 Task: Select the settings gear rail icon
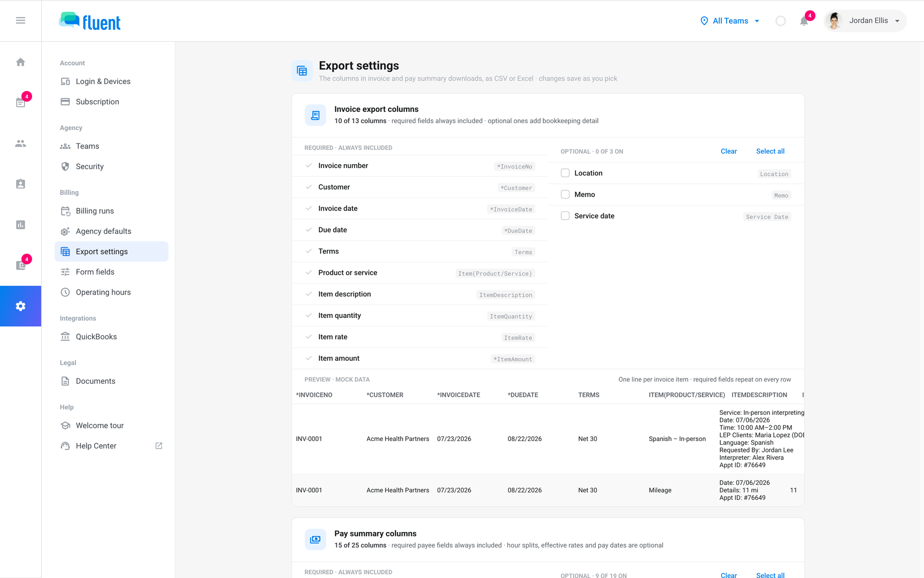(20, 306)
